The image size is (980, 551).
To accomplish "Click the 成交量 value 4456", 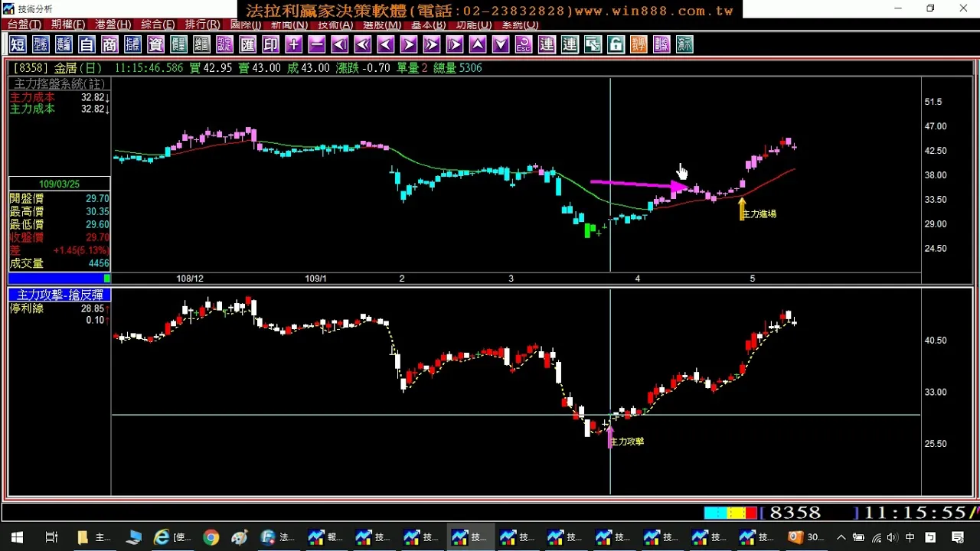I will tap(99, 263).
